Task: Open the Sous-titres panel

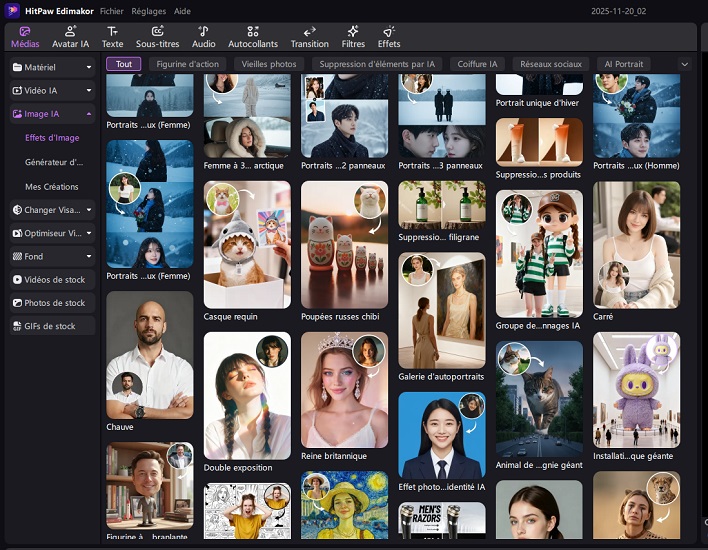Action: [x=157, y=37]
